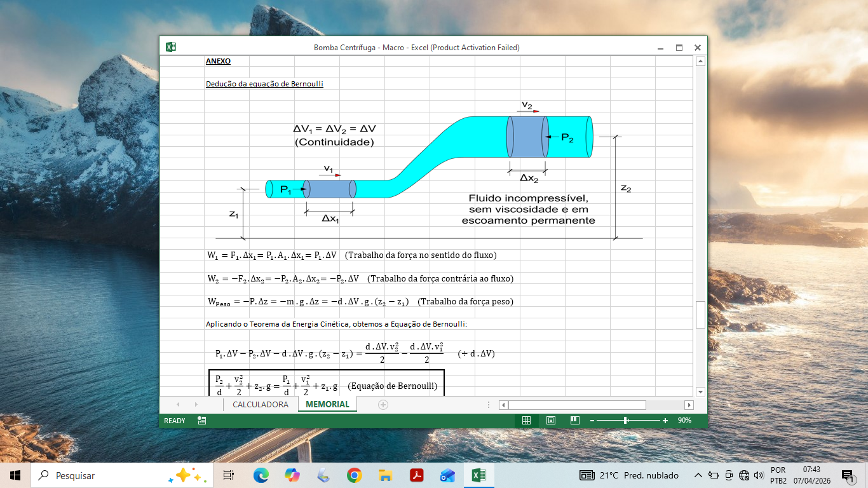Click the 90% zoom level button
Image resolution: width=868 pixels, height=488 pixels.
(x=684, y=421)
